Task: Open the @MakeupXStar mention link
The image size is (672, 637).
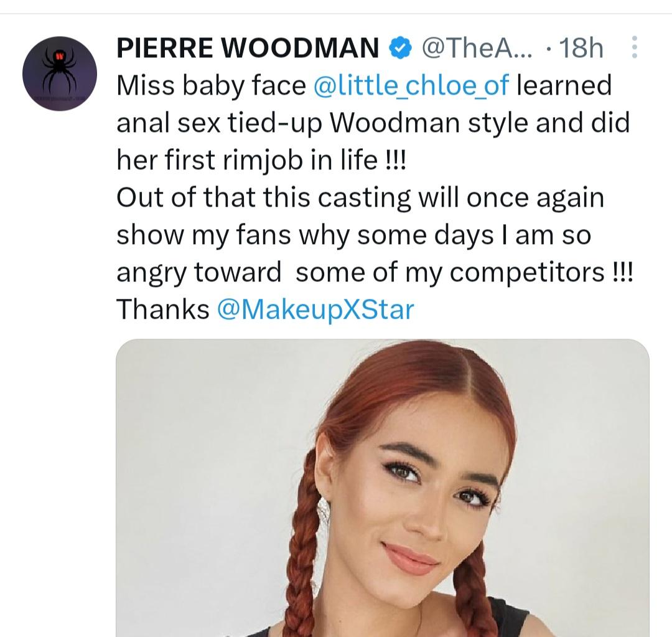Action: click(315, 309)
